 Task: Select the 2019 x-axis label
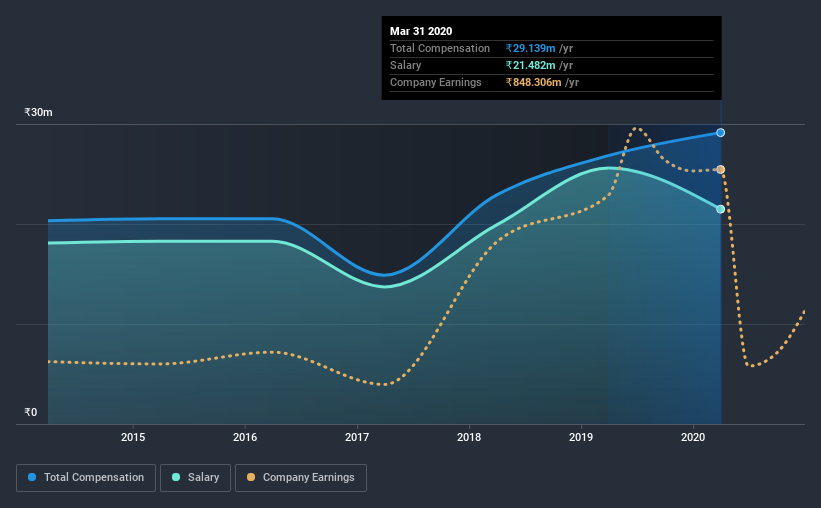click(x=581, y=437)
